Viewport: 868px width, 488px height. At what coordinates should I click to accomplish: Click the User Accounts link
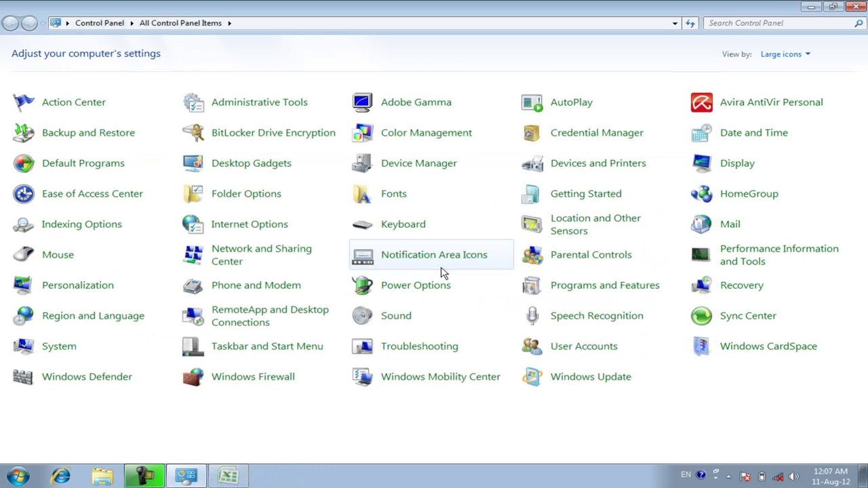pos(584,346)
